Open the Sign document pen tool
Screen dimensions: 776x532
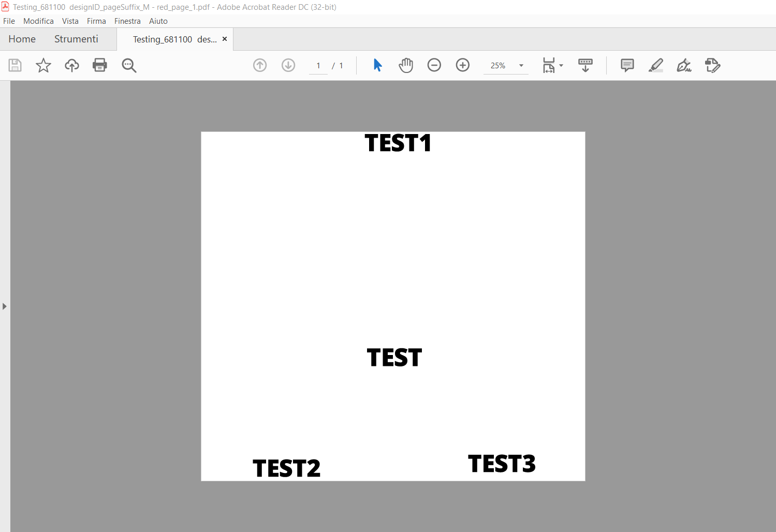click(x=684, y=65)
